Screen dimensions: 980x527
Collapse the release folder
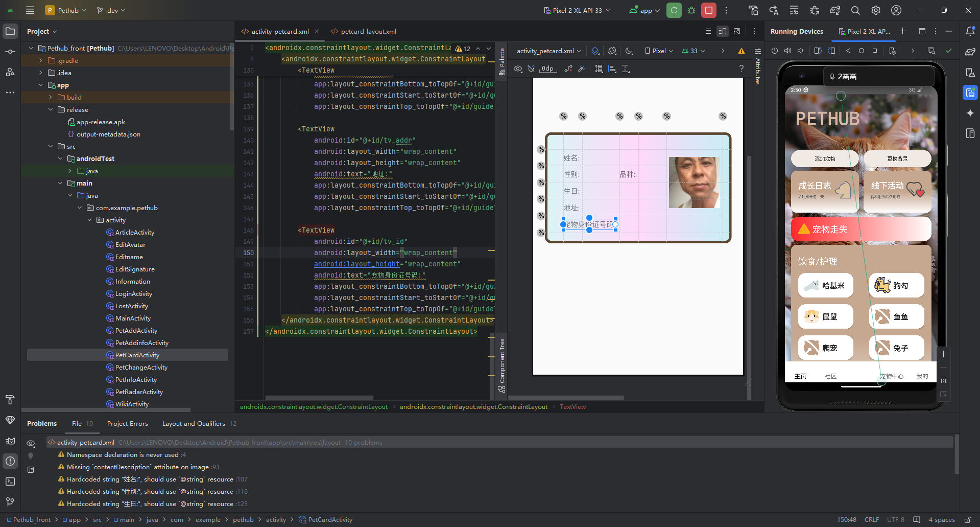[51, 109]
